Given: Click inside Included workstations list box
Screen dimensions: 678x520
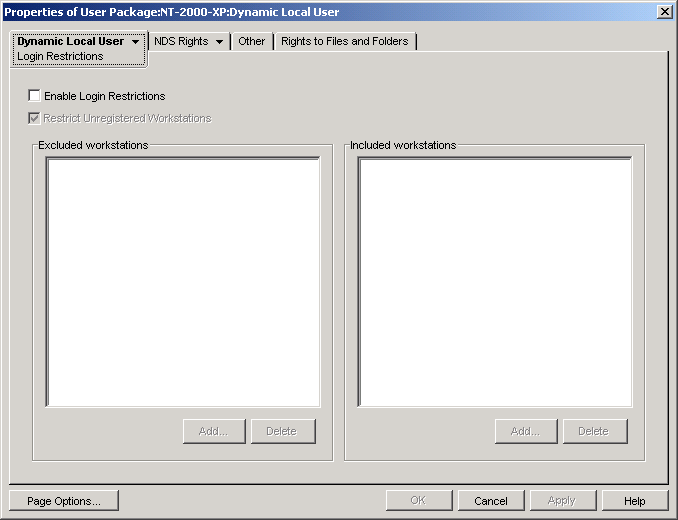Looking at the screenshot, I should [x=495, y=282].
